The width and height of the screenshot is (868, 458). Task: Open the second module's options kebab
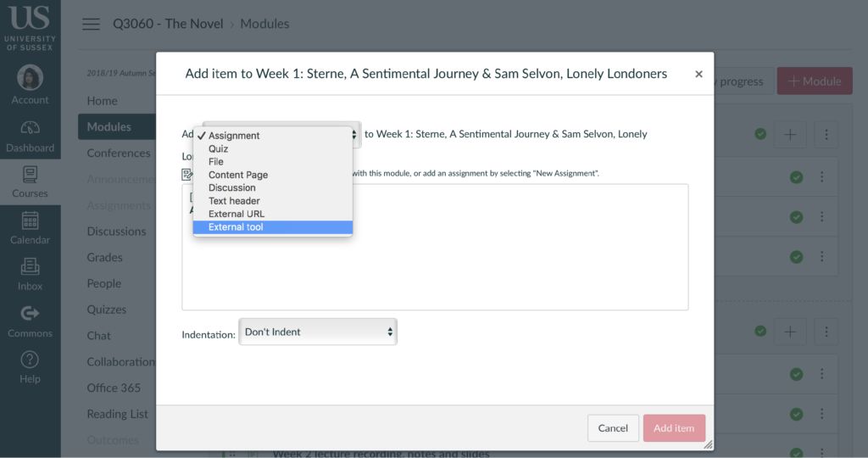pos(826,332)
